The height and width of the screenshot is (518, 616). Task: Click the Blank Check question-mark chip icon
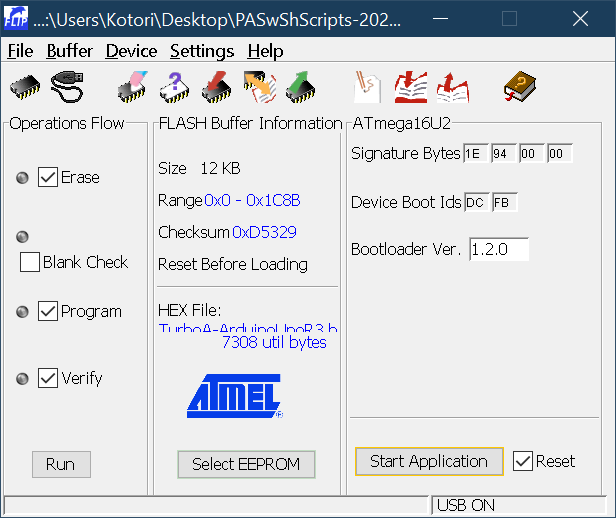173,87
